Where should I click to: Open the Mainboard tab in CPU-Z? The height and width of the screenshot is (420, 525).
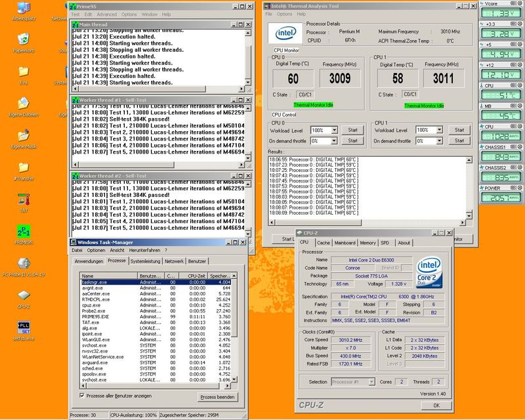tap(345, 243)
